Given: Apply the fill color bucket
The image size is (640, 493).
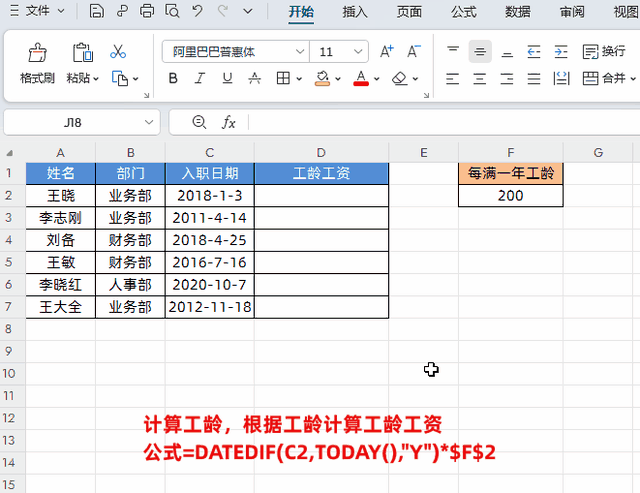Looking at the screenshot, I should click(322, 78).
